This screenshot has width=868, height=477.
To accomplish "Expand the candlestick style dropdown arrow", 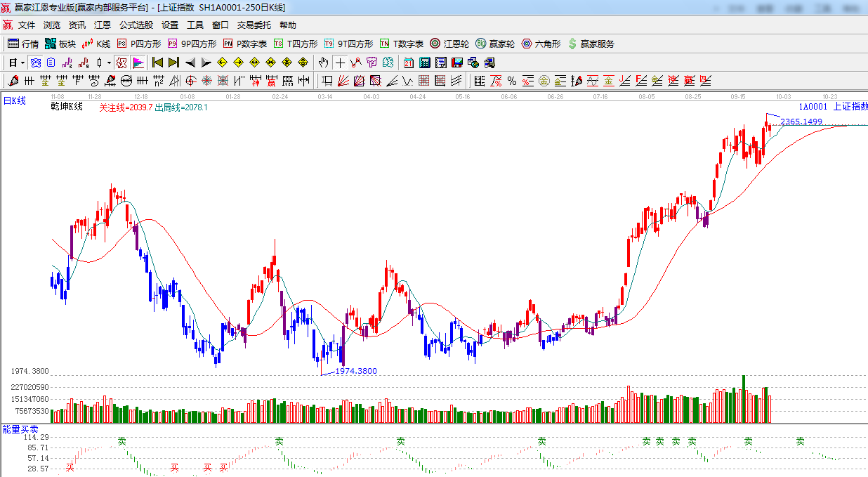I will pyautogui.click(x=109, y=63).
